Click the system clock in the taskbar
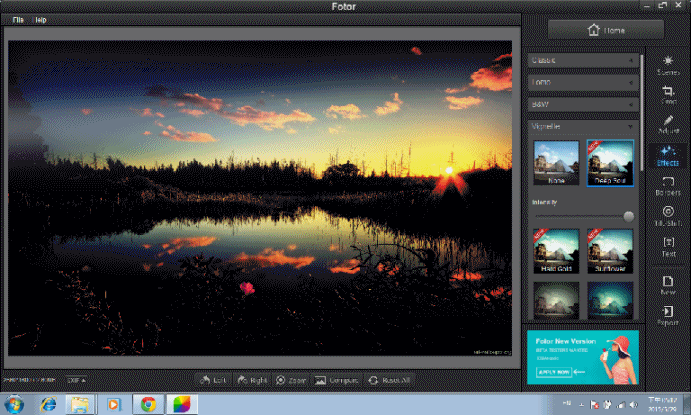Viewport: 691px width, 415px height. (x=662, y=404)
